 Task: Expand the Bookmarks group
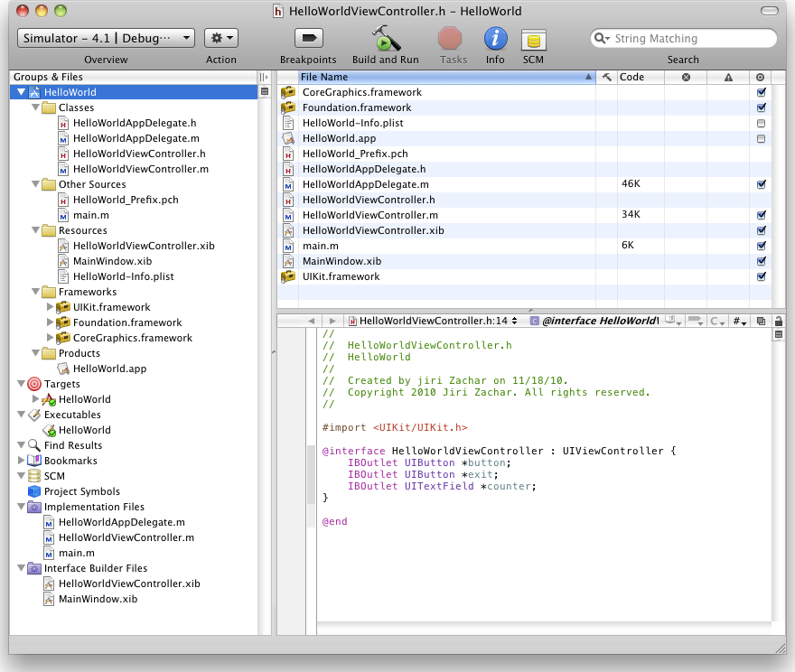(x=21, y=461)
